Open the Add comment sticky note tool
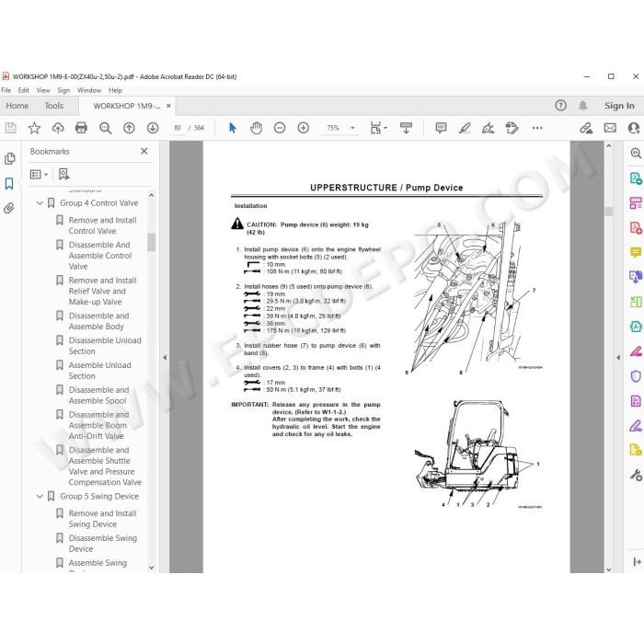 coord(441,128)
